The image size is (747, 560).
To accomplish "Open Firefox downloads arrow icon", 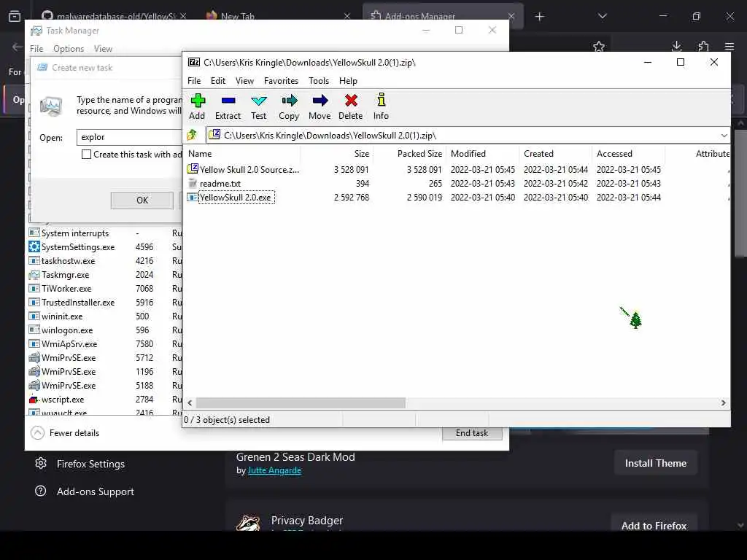I will [676, 46].
